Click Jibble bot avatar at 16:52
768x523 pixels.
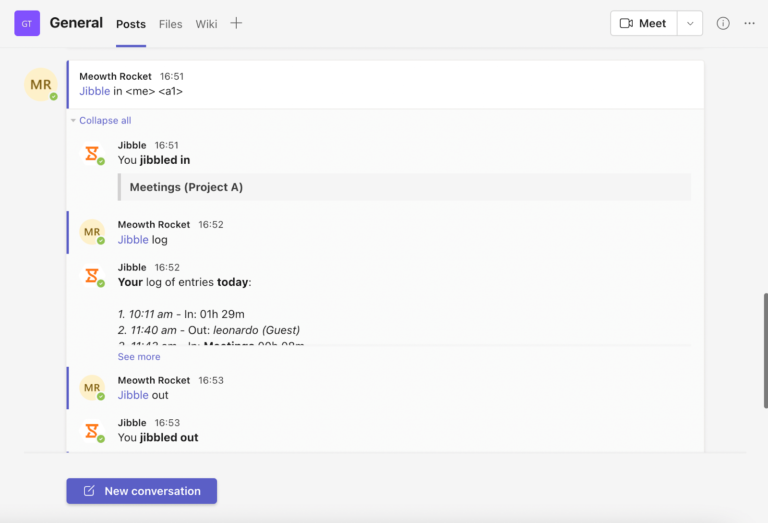tap(92, 276)
